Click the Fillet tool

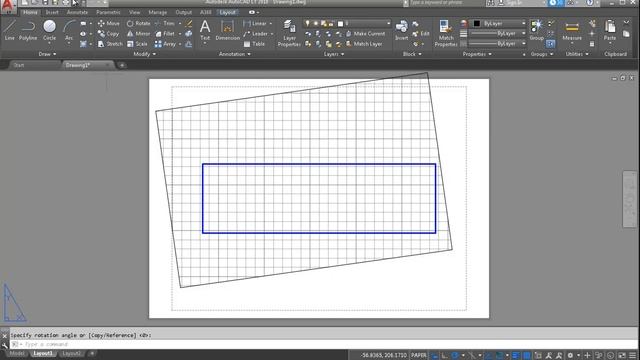[165, 34]
